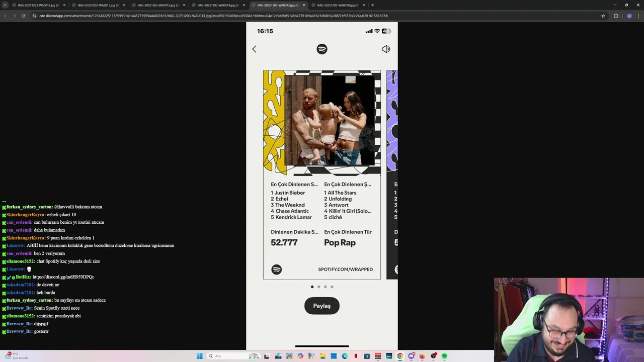The height and width of the screenshot is (362, 644).
Task: Open File Explorer from the taskbar
Action: click(x=323, y=356)
